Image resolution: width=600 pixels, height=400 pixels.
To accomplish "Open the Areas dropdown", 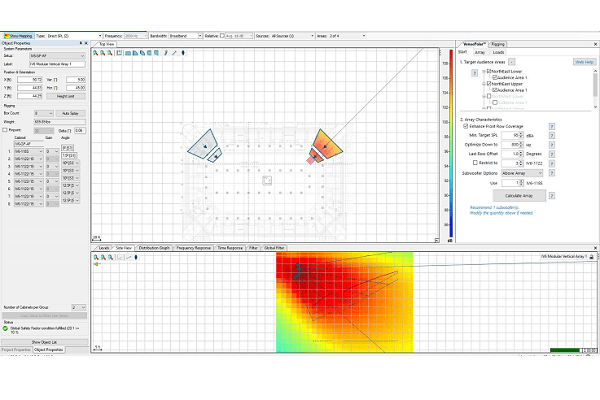I will tap(364, 36).
